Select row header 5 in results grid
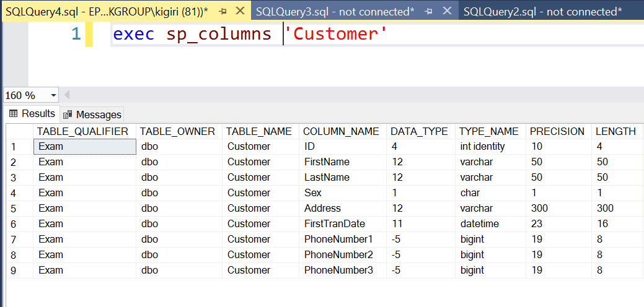The height and width of the screenshot is (307, 644). 19,209
